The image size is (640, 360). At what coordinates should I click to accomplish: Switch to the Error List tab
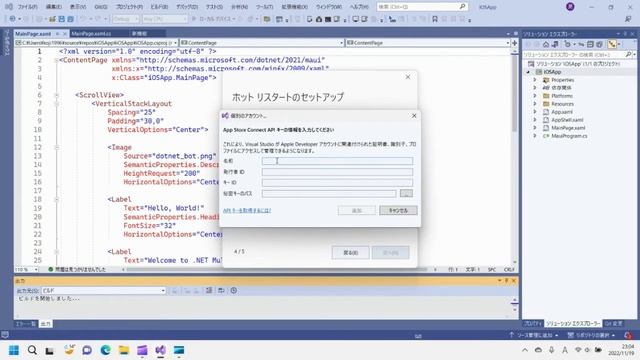pos(25,324)
